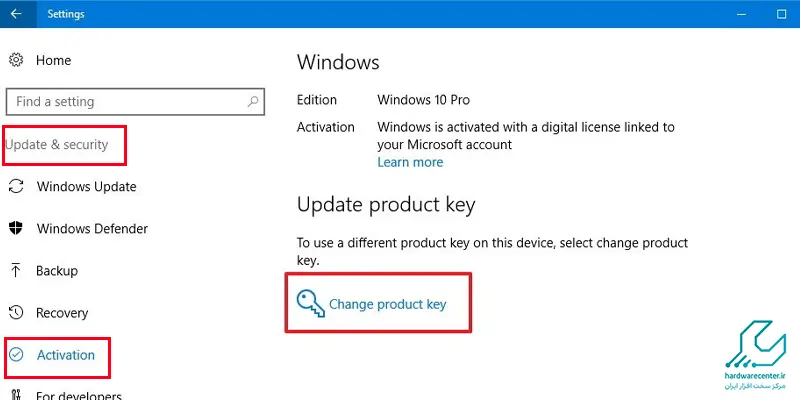Click the Windows Defender shield icon
The image size is (800, 400).
pos(16,229)
